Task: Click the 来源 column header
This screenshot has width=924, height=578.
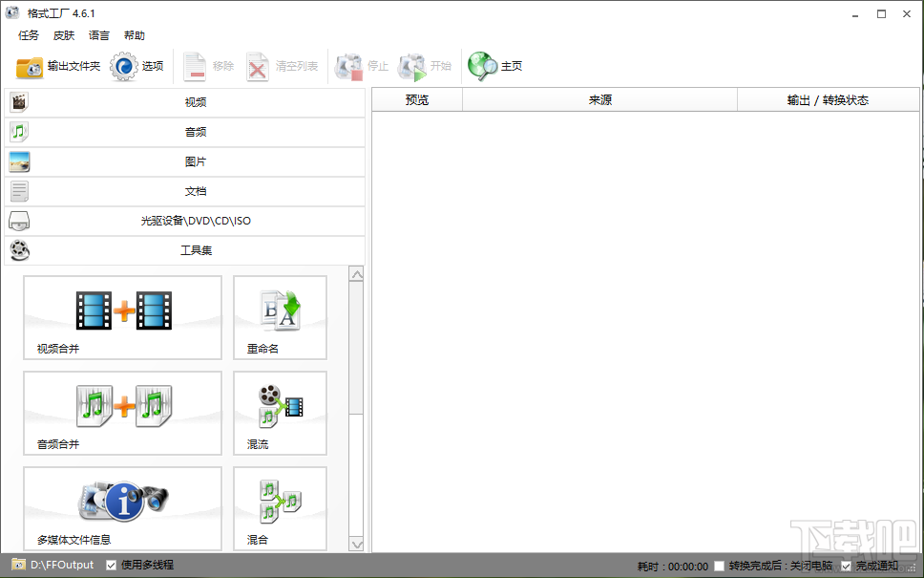Action: [x=599, y=100]
